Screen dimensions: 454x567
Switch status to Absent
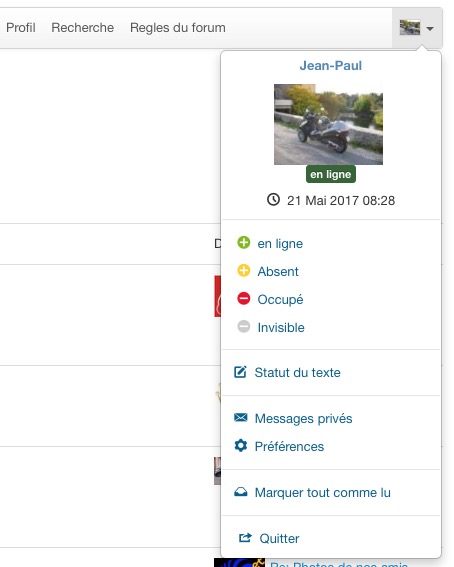[278, 272]
